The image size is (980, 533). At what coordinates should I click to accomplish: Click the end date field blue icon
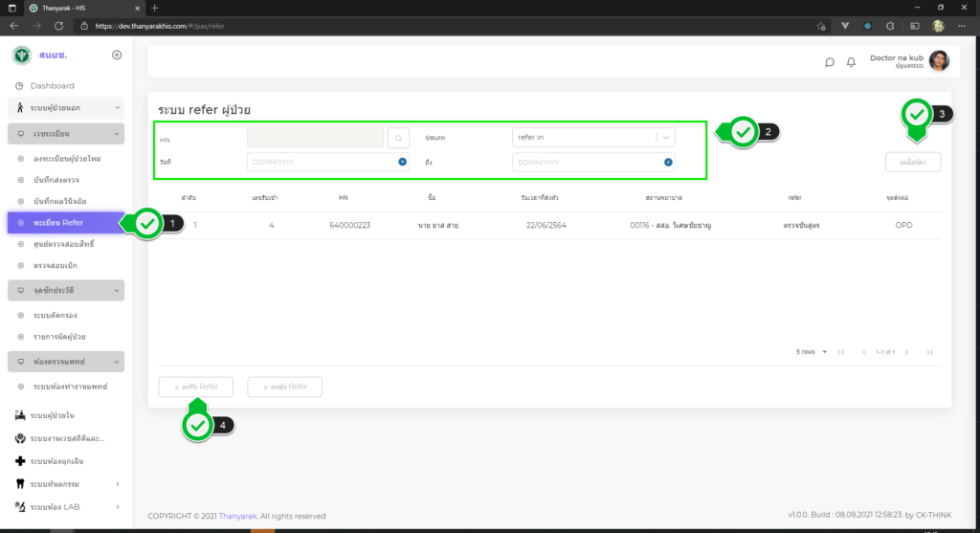[x=668, y=162]
